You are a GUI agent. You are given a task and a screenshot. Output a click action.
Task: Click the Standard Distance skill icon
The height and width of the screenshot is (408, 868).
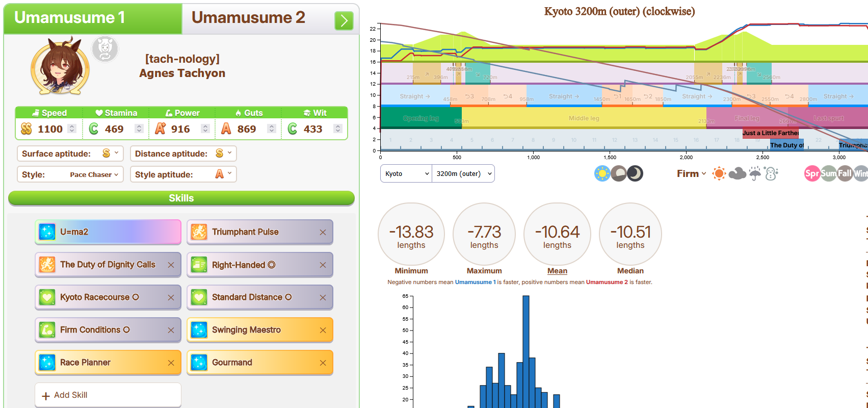[199, 297]
